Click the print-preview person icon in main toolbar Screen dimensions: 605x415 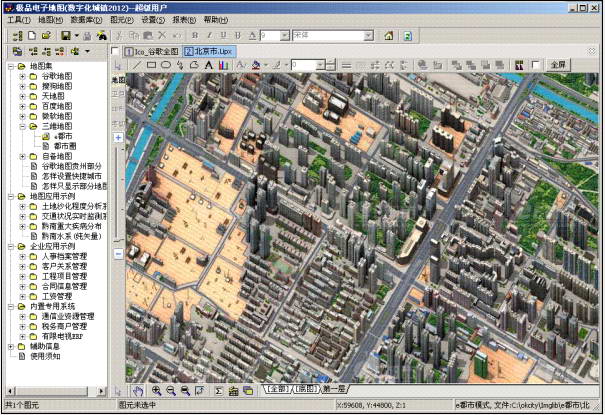click(101, 36)
